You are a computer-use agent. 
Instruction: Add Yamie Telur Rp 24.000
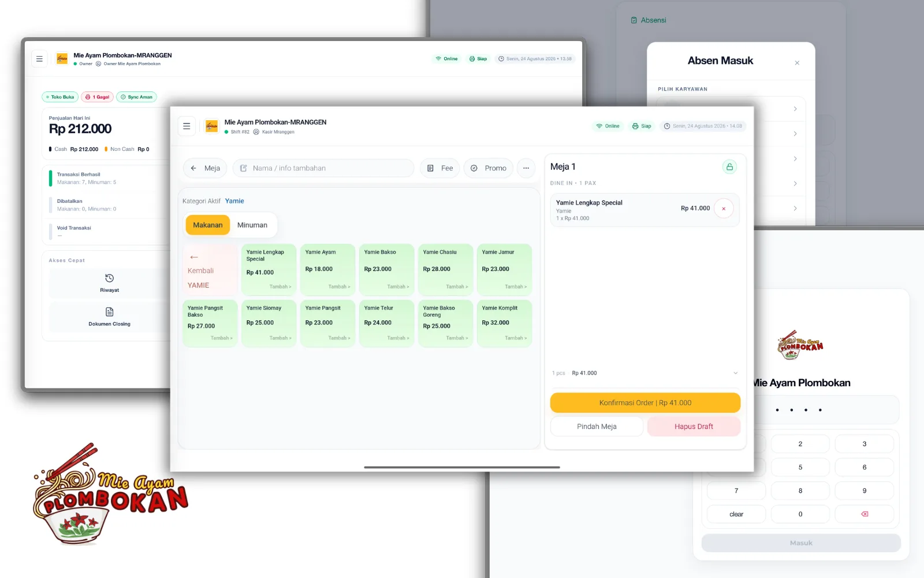tap(386, 323)
